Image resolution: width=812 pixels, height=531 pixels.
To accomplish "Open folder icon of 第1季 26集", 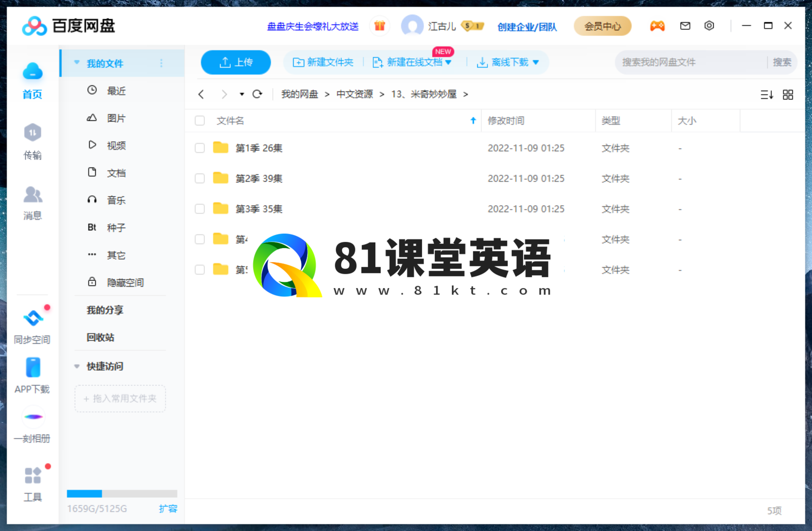I will pyautogui.click(x=221, y=148).
